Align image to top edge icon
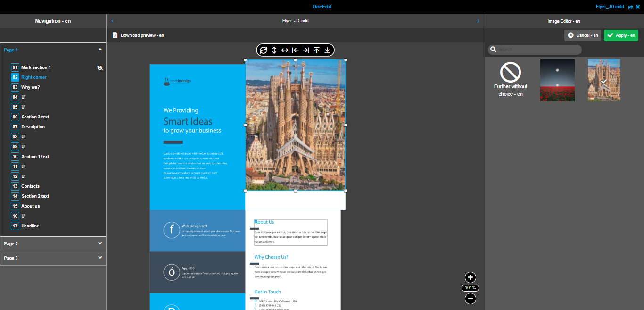The width and height of the screenshot is (644, 310). (317, 50)
